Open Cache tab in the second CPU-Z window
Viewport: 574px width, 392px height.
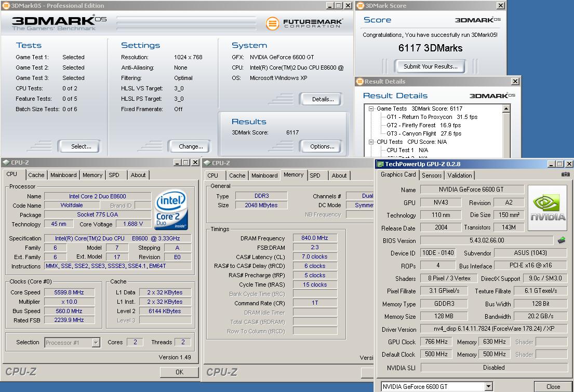237,175
